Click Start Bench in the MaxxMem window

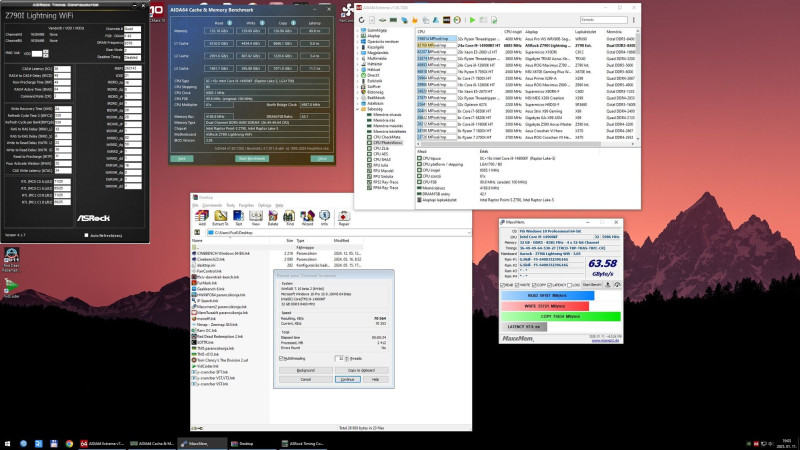pyautogui.click(x=592, y=285)
